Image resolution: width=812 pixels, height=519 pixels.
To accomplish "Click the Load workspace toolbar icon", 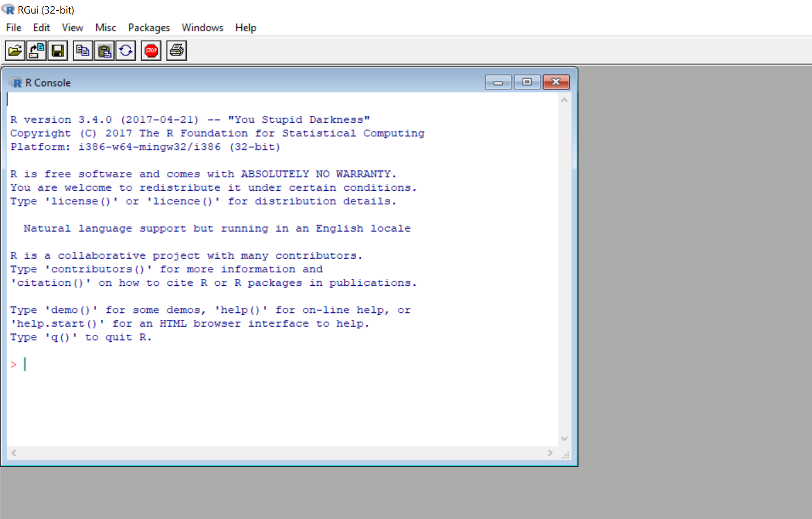I will point(37,51).
